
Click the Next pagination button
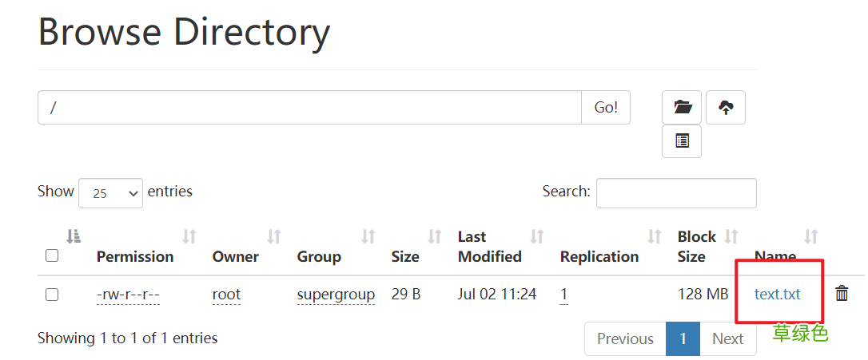click(x=727, y=338)
